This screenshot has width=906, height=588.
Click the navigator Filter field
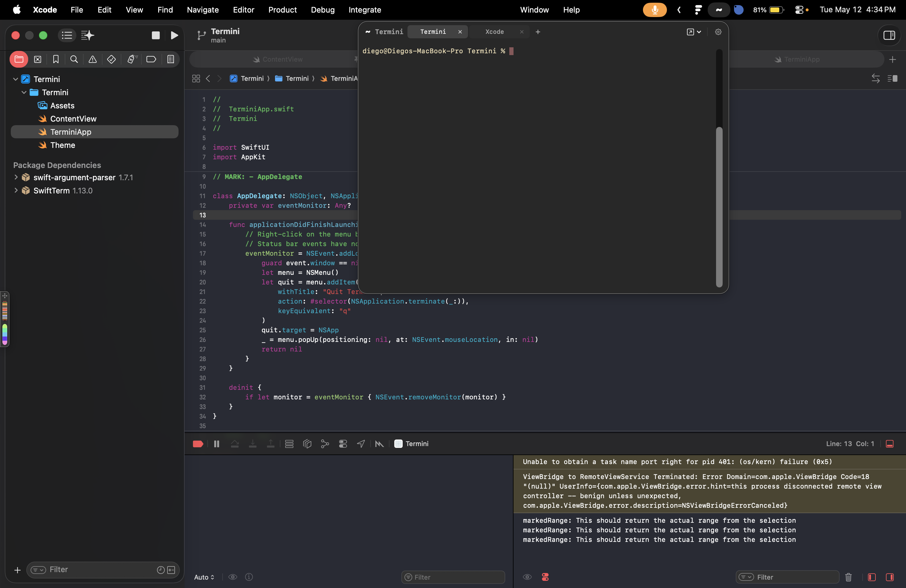103,570
